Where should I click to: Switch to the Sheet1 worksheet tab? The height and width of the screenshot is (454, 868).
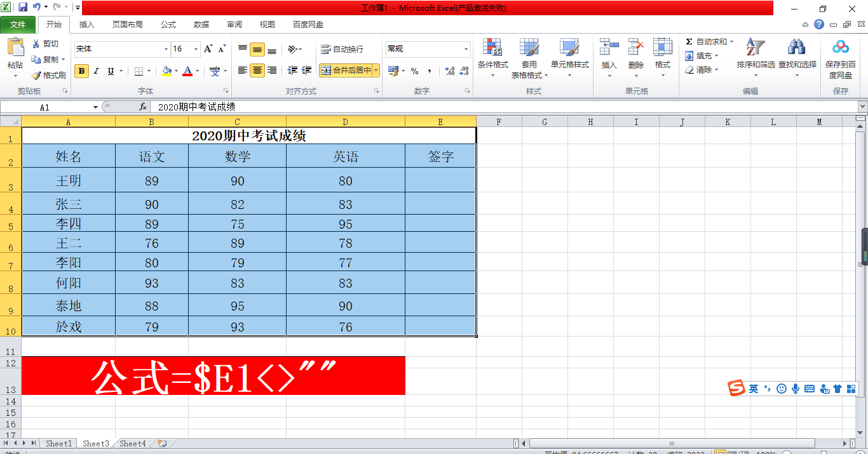pyautogui.click(x=58, y=443)
